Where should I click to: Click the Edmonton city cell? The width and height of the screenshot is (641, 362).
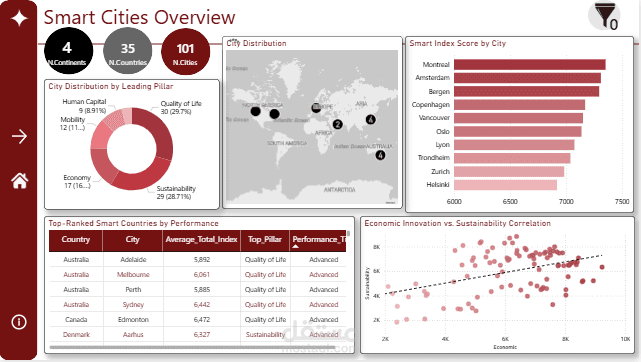(133, 320)
